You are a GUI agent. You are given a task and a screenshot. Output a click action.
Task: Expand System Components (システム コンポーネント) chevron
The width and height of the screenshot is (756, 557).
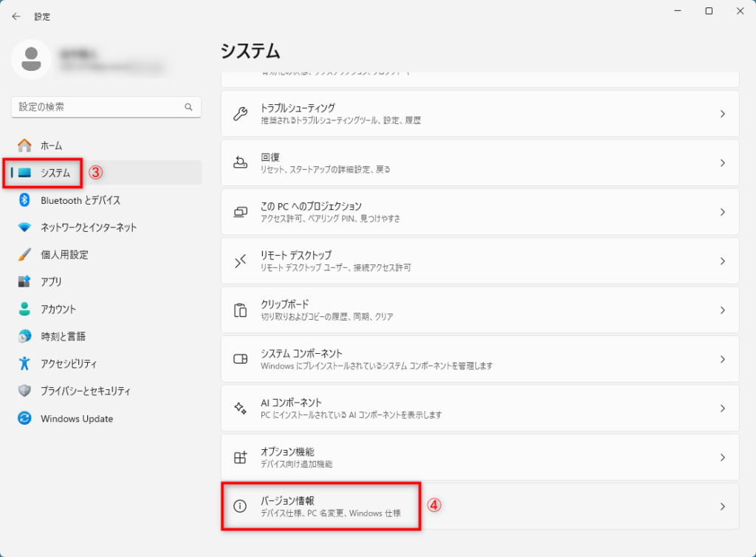coord(722,359)
